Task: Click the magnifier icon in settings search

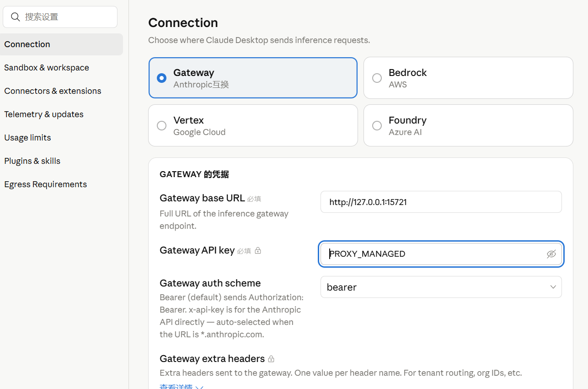Action: (16, 17)
